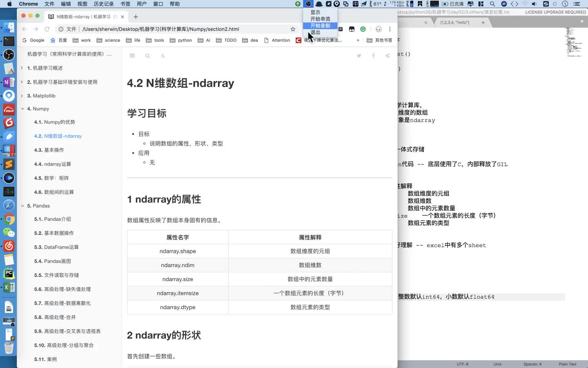This screenshot has height=368, width=588.
Task: Open section 4.6. 数组间的运算
Action: click(54, 192)
